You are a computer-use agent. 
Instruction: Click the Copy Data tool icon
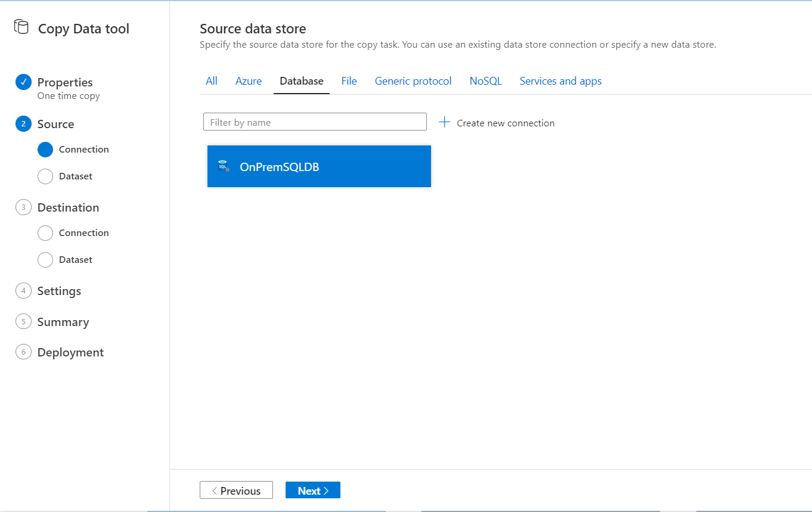[x=21, y=26]
